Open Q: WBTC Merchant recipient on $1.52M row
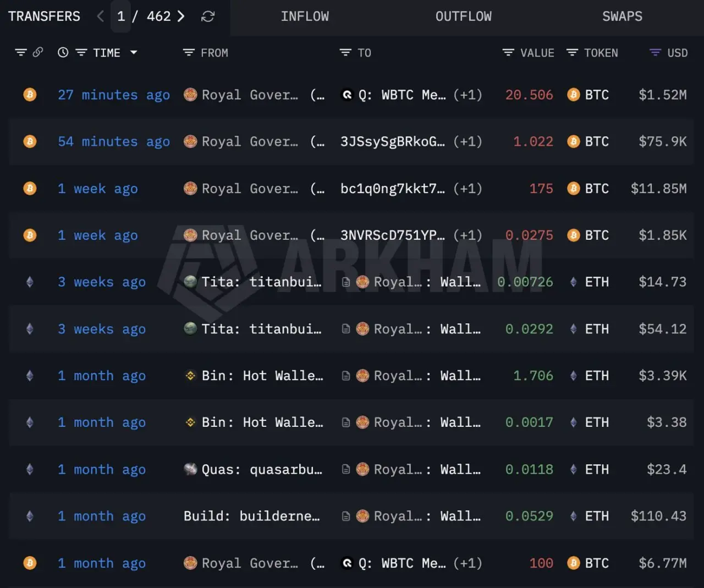Image resolution: width=704 pixels, height=588 pixels. pos(402,95)
